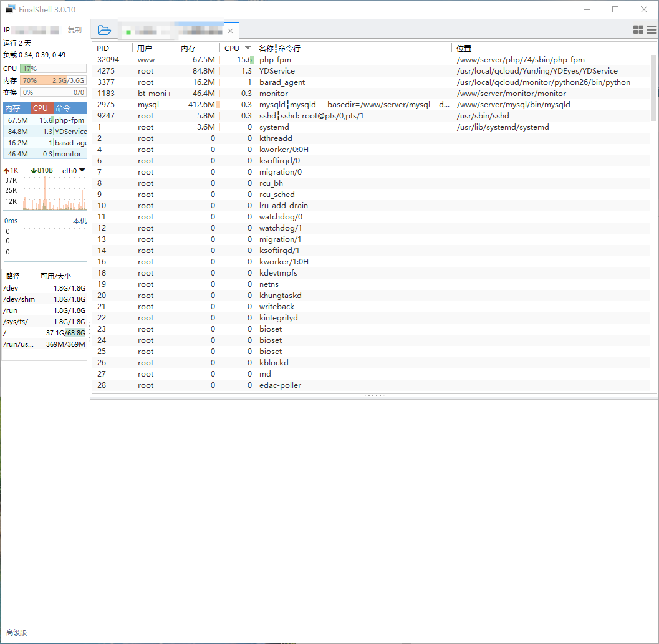The width and height of the screenshot is (659, 644).
Task: Click the process list vertical scrollbar
Action: 653,87
